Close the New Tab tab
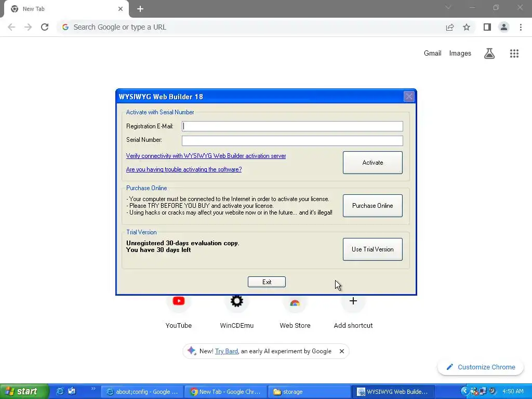Image resolution: width=532 pixels, height=399 pixels. [x=121, y=9]
